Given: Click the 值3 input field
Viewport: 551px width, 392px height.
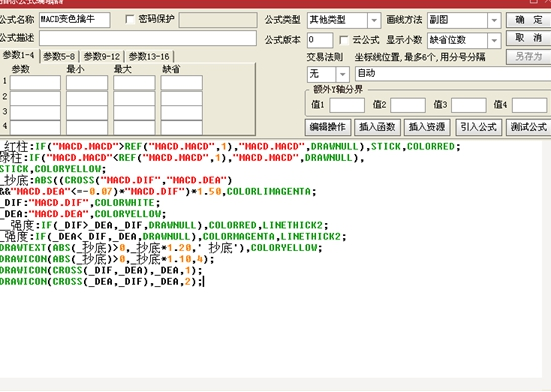Looking at the screenshot, I should (x=468, y=105).
